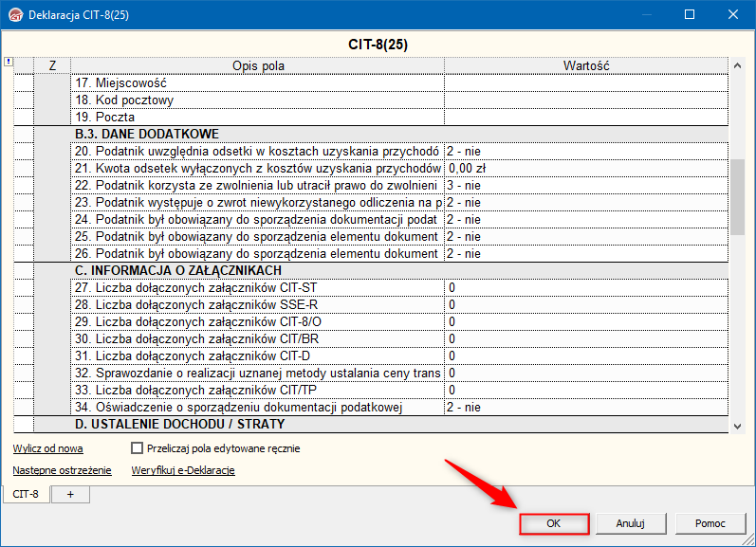Close the Deklaracja CIT-8(25) window
The height and width of the screenshot is (547, 756).
[x=733, y=14]
